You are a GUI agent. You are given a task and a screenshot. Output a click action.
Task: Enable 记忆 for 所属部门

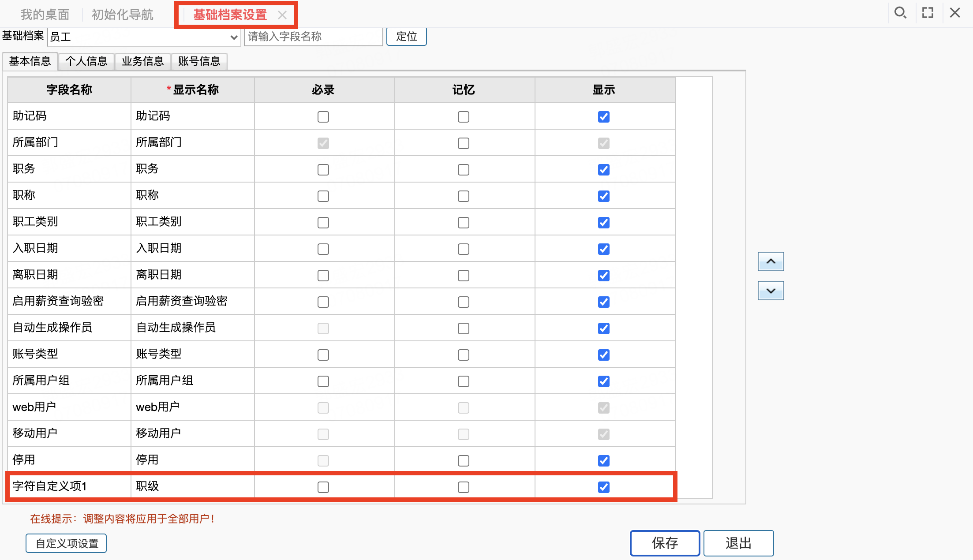(x=464, y=143)
